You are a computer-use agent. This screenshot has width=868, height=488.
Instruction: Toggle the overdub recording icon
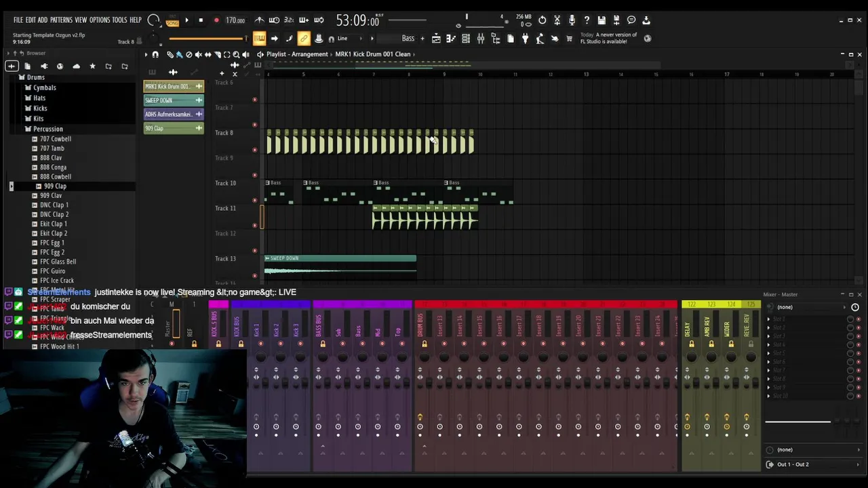click(x=304, y=20)
